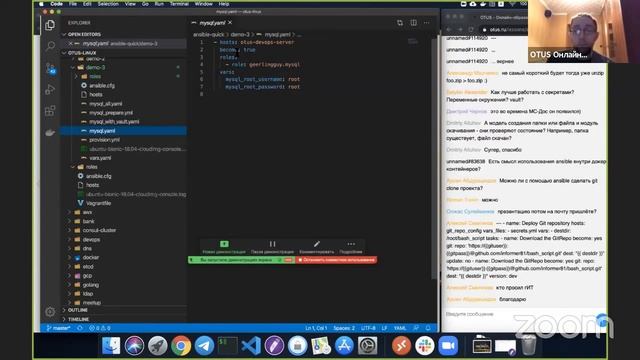Collapse the OTUS-LINUX workspace section
The width and height of the screenshot is (640, 360).
click(123, 53)
